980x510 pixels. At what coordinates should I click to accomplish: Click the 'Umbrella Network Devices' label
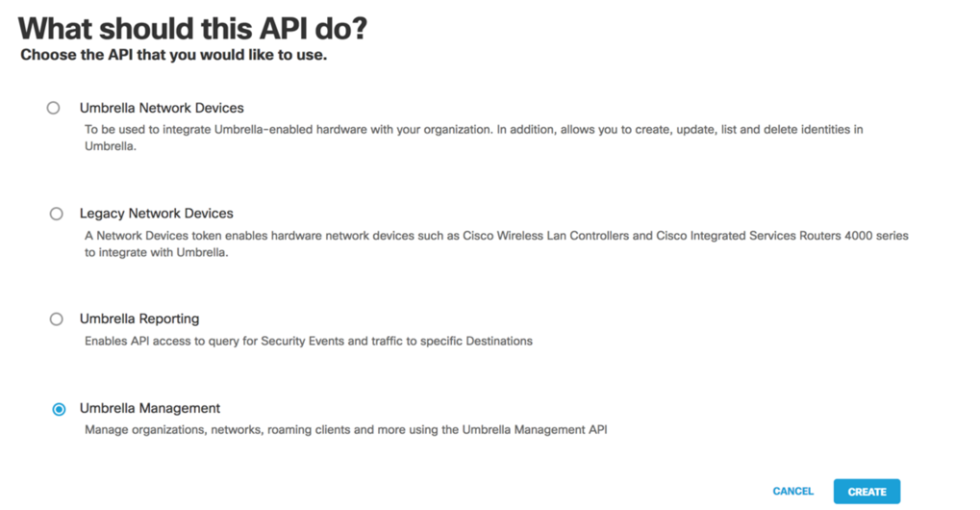162,108
